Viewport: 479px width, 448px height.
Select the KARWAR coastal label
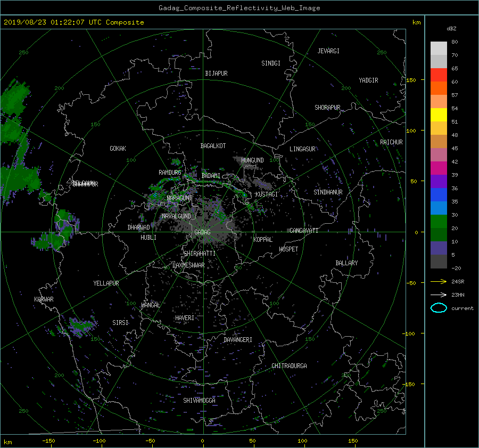tap(44, 299)
